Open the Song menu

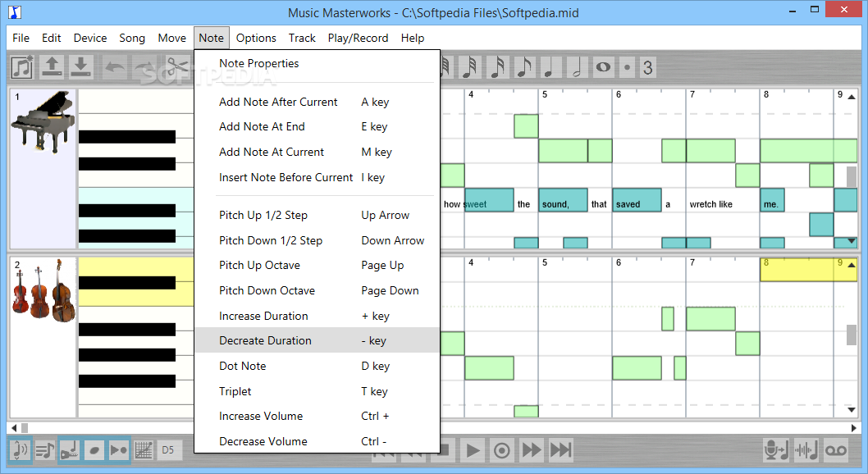click(x=132, y=39)
